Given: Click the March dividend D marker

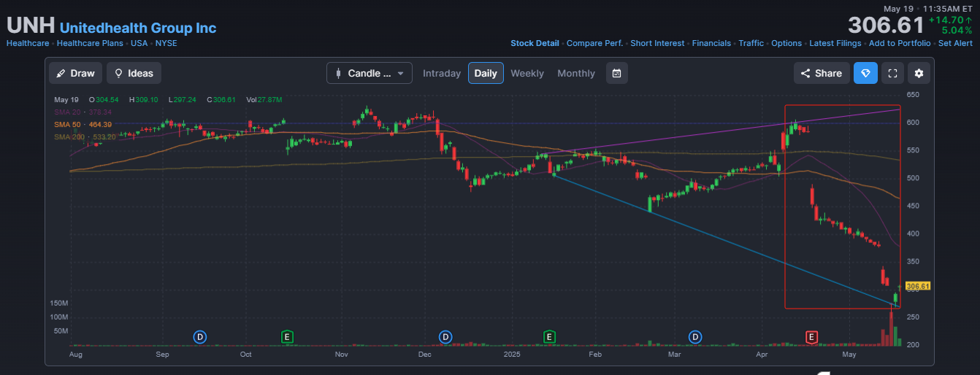Looking at the screenshot, I should coord(695,336).
